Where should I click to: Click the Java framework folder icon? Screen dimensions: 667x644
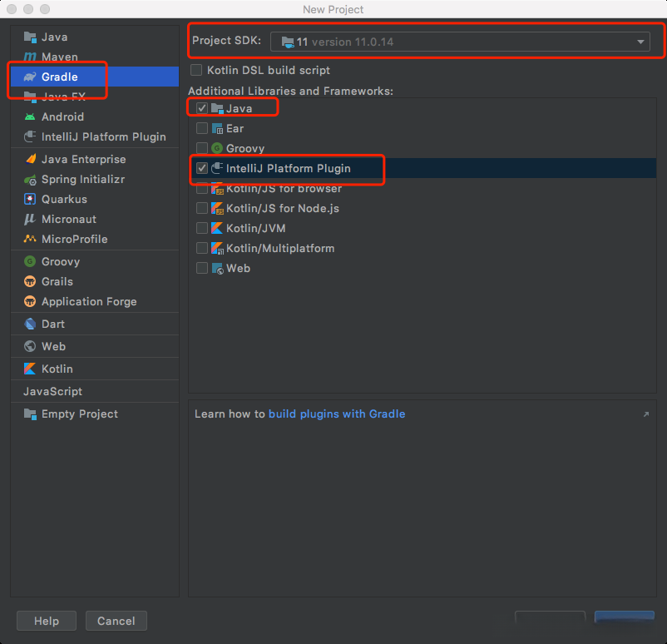tap(217, 108)
